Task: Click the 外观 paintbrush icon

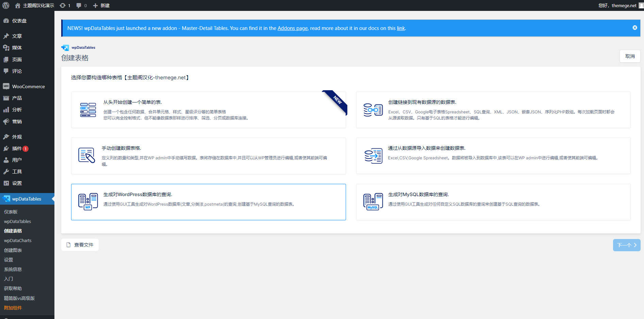Action: tap(6, 137)
